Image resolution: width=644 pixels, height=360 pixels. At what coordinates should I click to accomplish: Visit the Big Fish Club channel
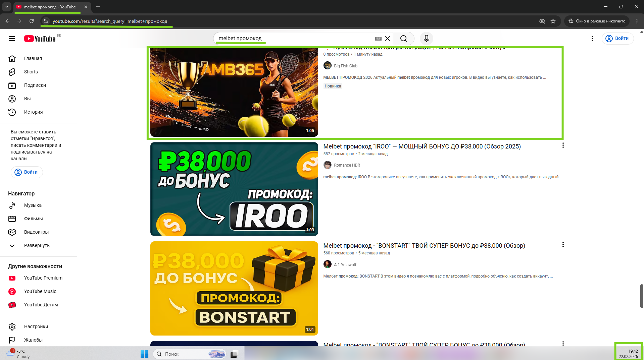click(346, 66)
